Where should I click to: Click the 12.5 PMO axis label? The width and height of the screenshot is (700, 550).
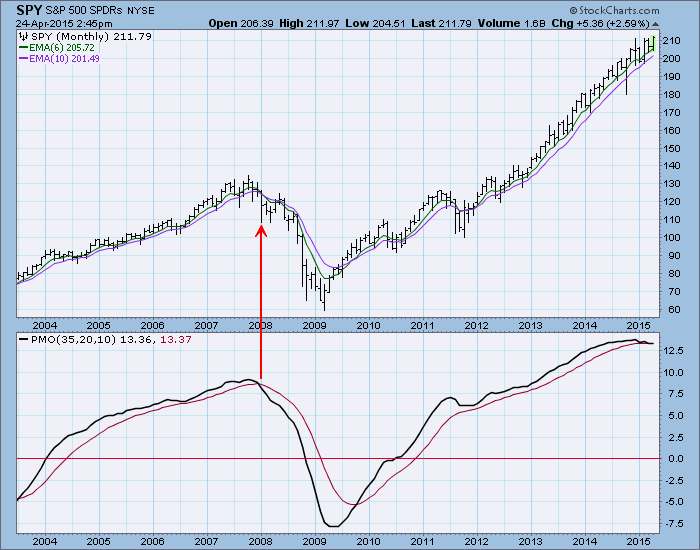pos(673,351)
